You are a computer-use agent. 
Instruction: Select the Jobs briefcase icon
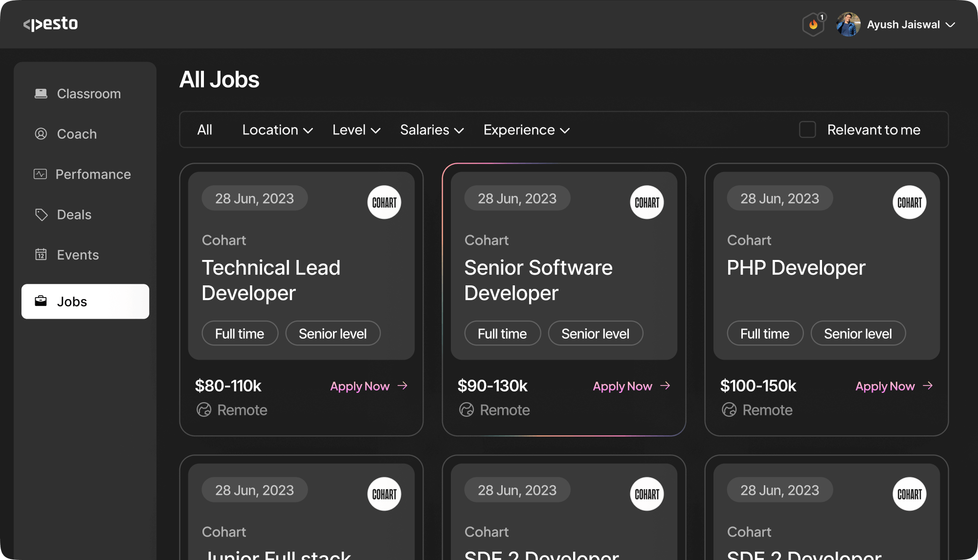tap(41, 301)
